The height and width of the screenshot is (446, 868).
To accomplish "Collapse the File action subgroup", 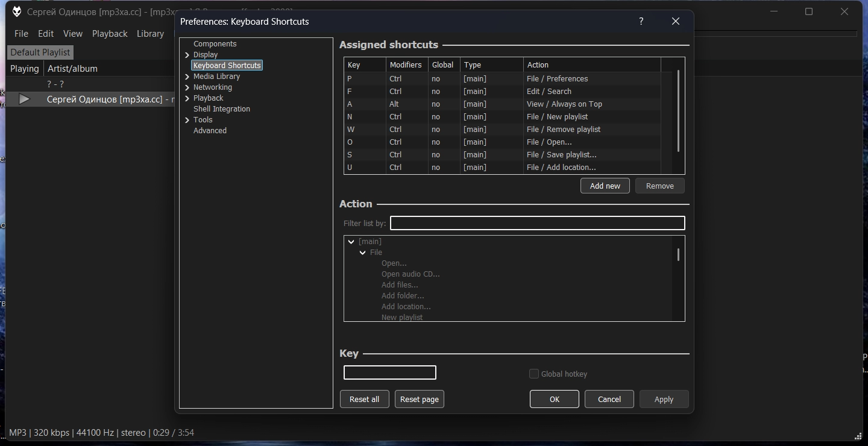I will coord(362,253).
